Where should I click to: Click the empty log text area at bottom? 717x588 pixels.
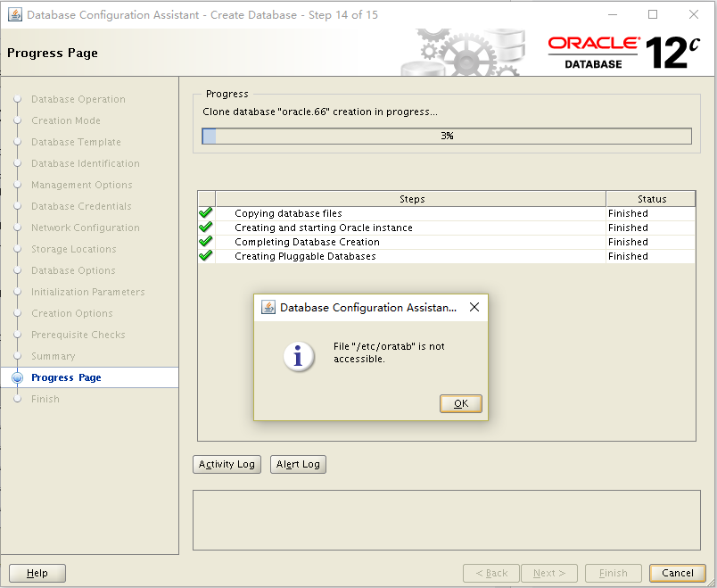click(447, 520)
